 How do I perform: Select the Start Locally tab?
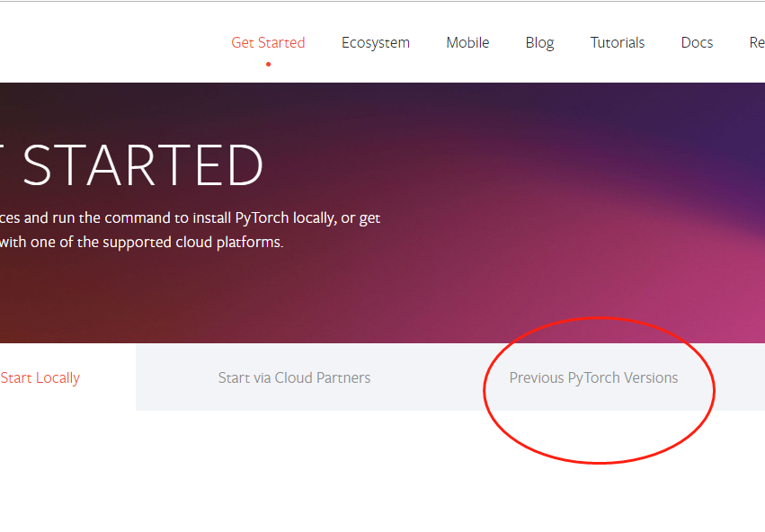[x=40, y=378]
